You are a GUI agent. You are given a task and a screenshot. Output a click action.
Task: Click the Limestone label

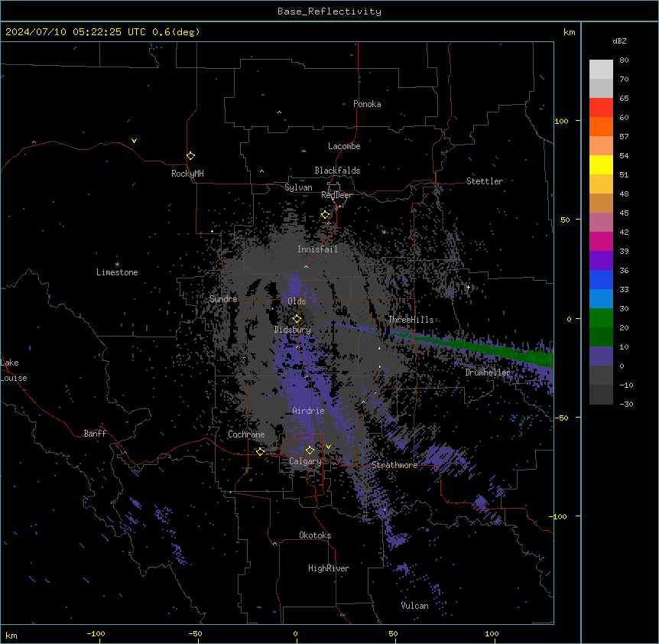(117, 272)
